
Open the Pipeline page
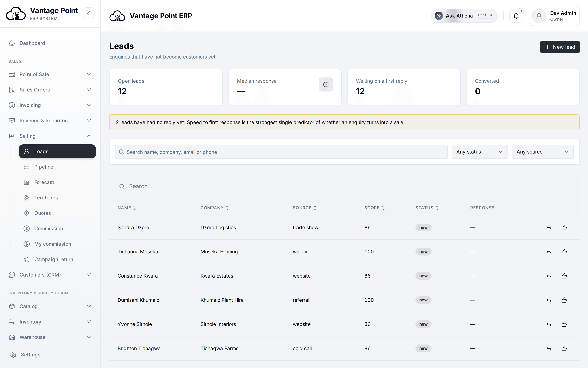click(57, 167)
